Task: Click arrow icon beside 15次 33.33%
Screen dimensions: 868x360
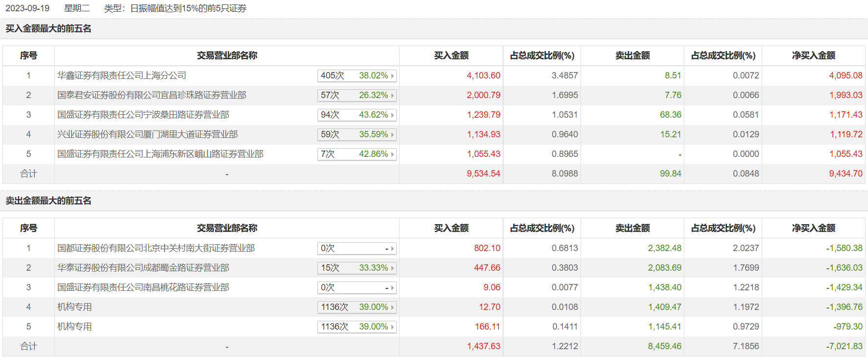Action: [392, 268]
